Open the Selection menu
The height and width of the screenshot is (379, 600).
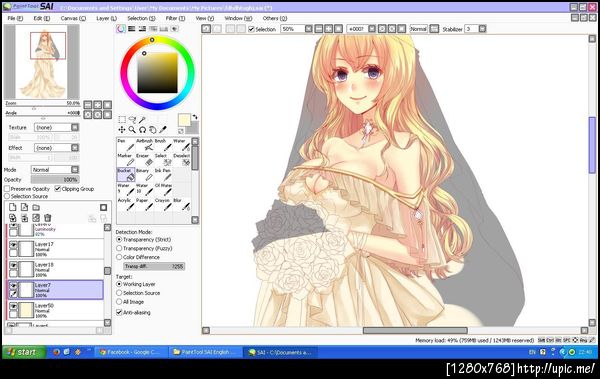click(141, 18)
